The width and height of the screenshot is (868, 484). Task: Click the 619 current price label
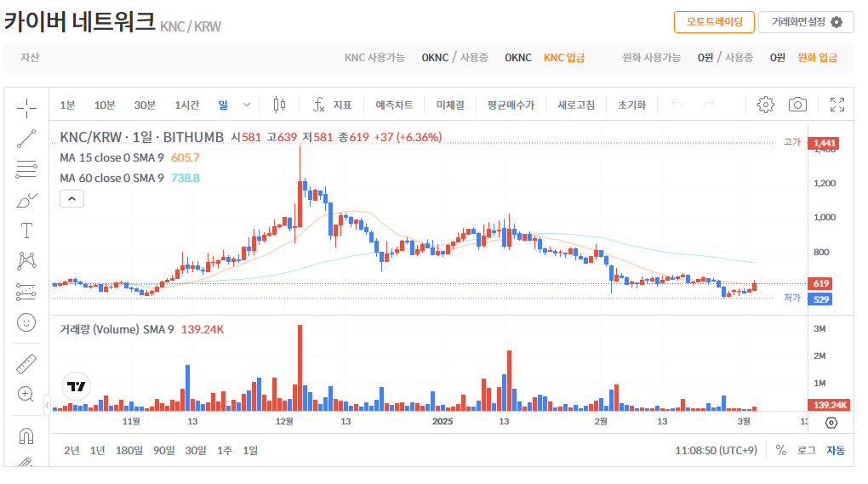820,283
